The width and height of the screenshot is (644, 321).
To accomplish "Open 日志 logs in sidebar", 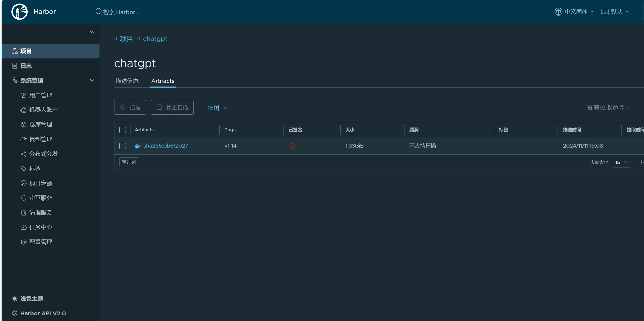I will pos(26,66).
